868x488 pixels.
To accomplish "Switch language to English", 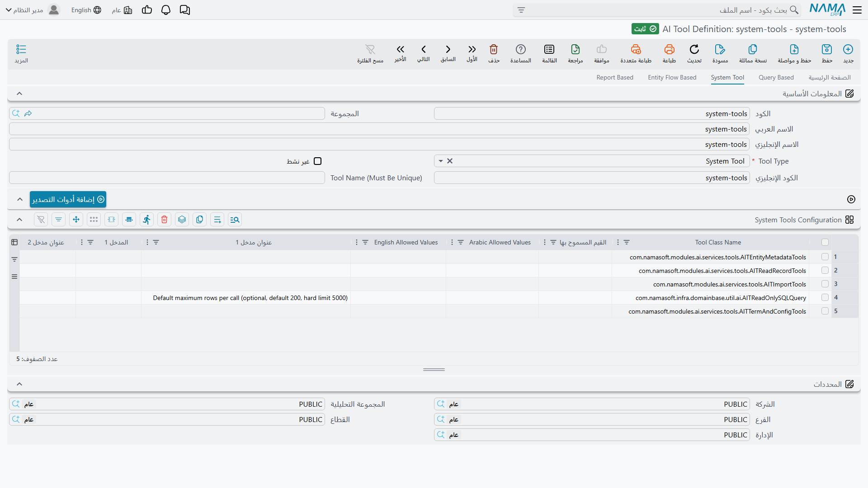I will pos(86,10).
